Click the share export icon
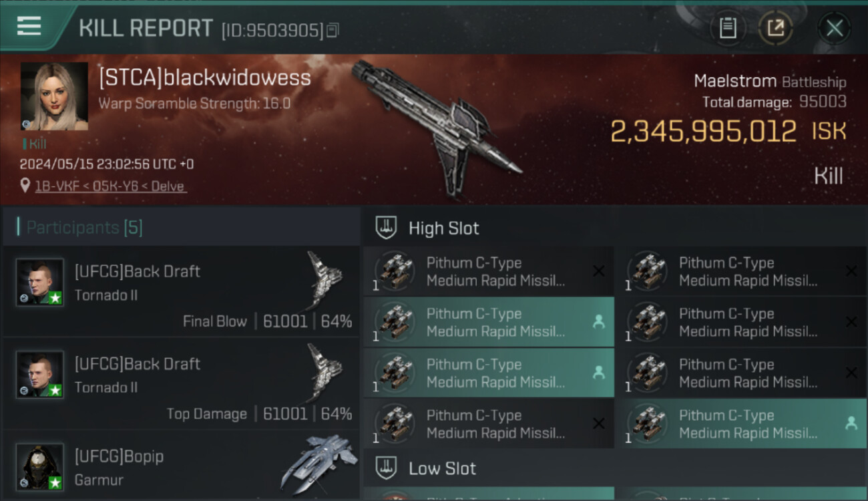The height and width of the screenshot is (501, 868). click(x=775, y=29)
